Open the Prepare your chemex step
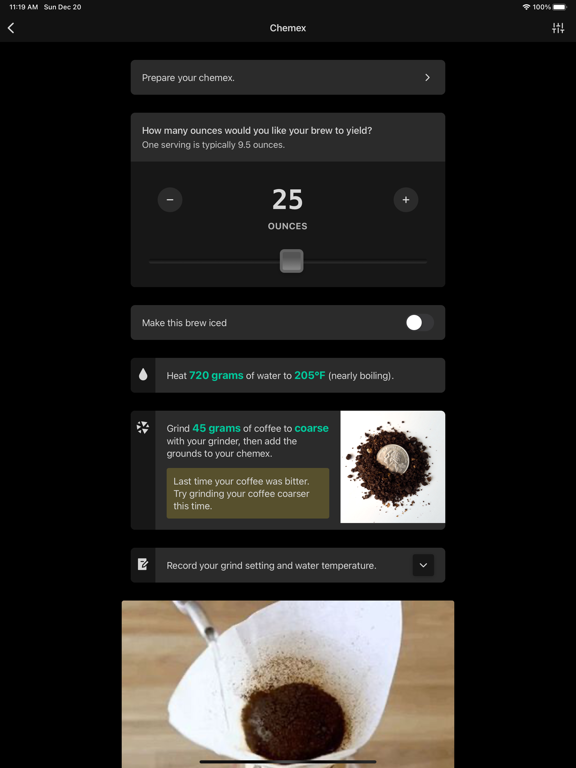 (x=288, y=77)
